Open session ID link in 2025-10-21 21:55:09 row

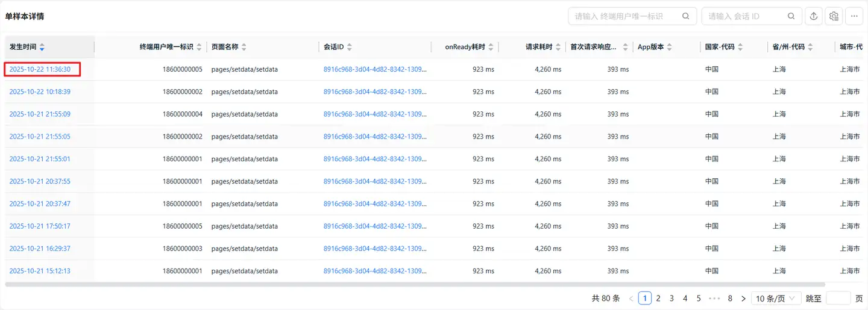[375, 114]
